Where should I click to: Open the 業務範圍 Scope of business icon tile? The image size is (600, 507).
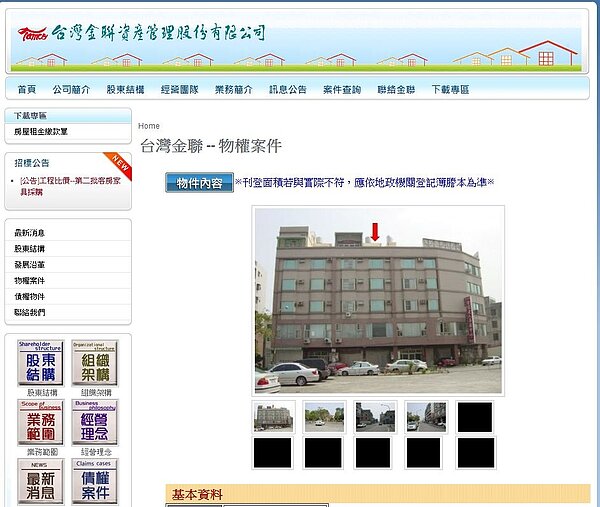pyautogui.click(x=41, y=422)
